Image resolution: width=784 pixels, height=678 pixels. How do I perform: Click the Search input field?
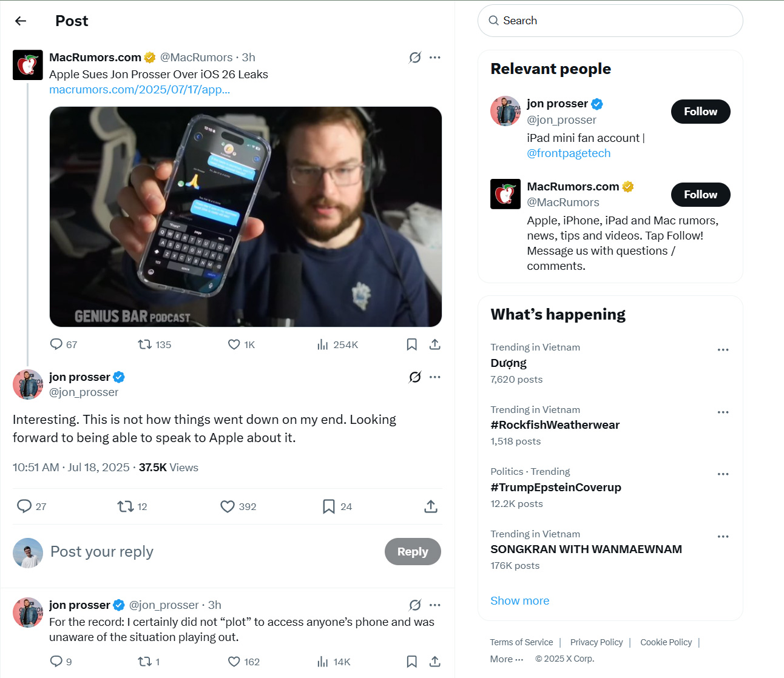click(610, 21)
